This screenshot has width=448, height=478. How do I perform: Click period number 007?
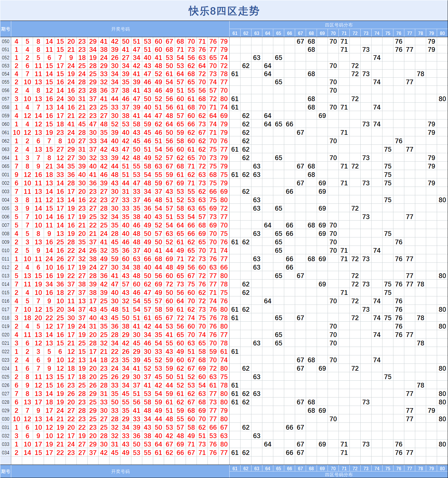pos(6,225)
